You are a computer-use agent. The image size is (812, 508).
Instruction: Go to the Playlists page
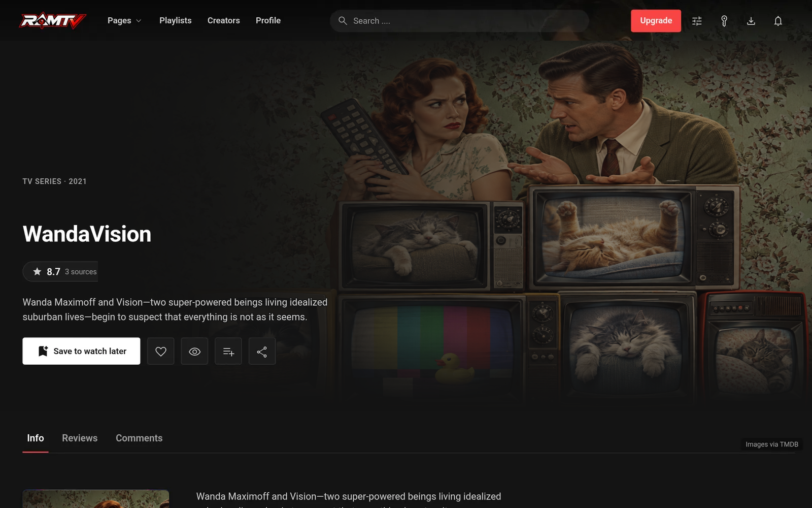tap(176, 20)
